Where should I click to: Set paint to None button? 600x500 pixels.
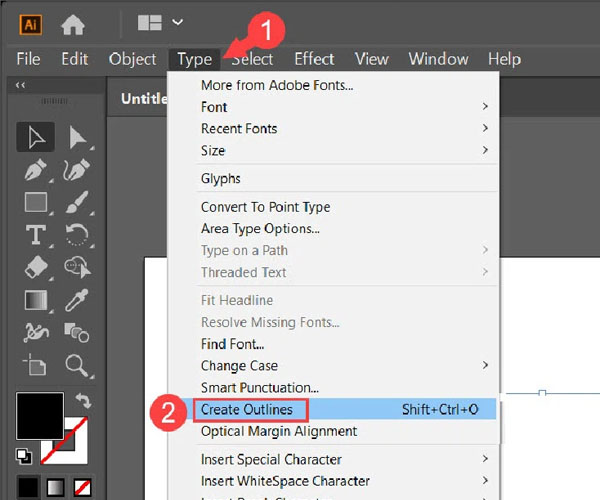[83, 487]
